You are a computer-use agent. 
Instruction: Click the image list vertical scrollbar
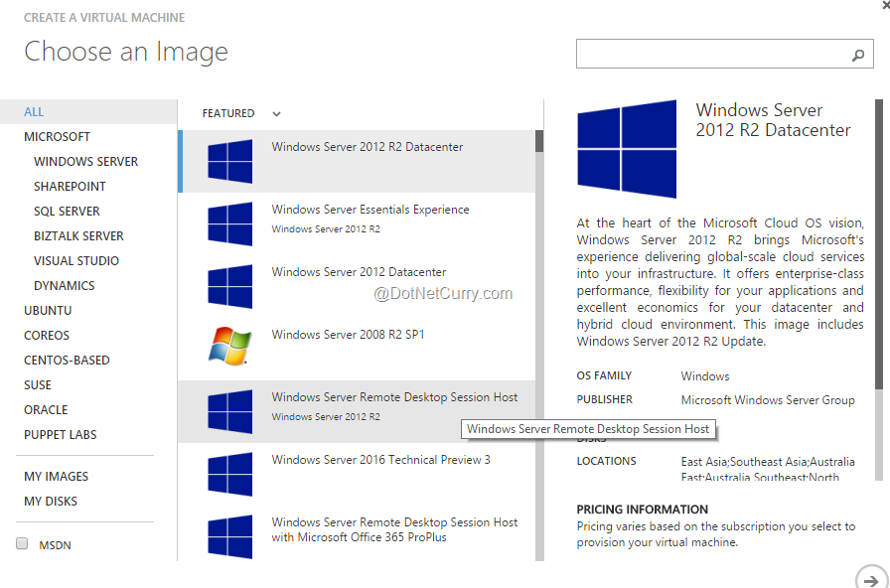[x=539, y=345]
